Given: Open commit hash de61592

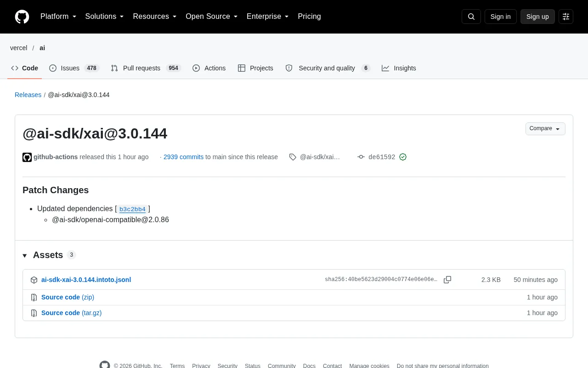Looking at the screenshot, I should (382, 157).
